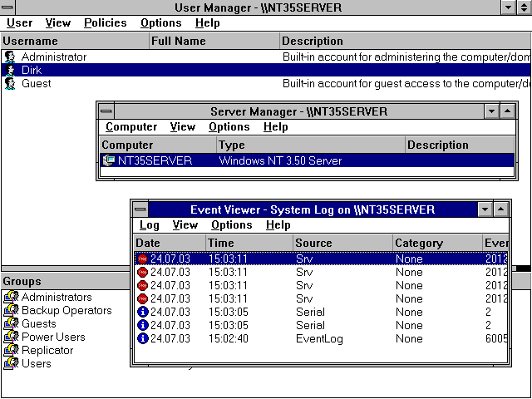Click the Username column header
Viewport: 532px width, 399px height.
(75, 41)
